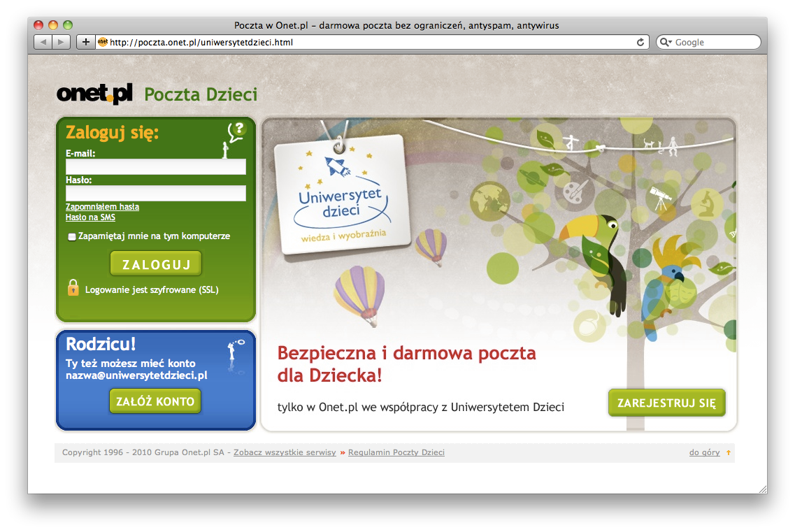Screen dimensions: 795x532
Task: Click the SSL padlock icon
Action: [x=73, y=287]
